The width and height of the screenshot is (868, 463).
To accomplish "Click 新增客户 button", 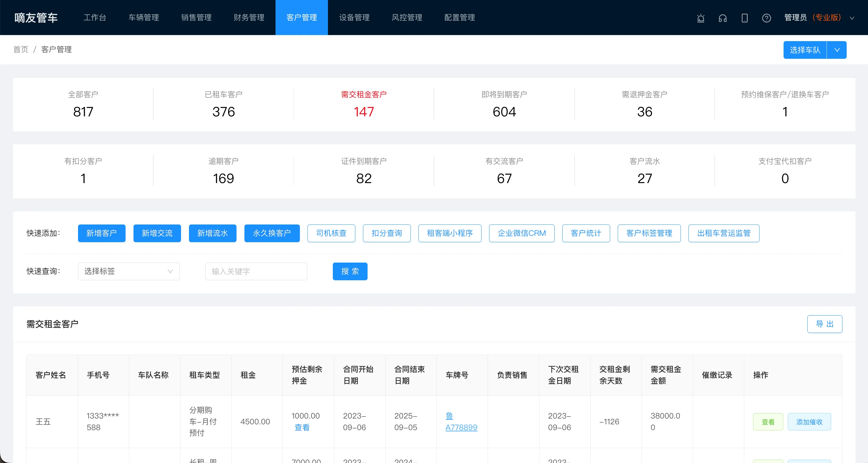I will [101, 233].
